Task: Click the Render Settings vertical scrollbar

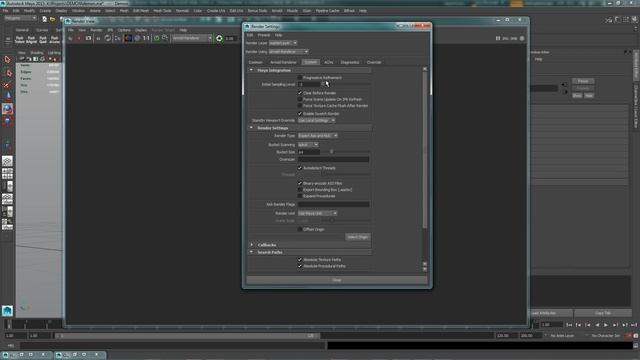Action: click(425, 151)
